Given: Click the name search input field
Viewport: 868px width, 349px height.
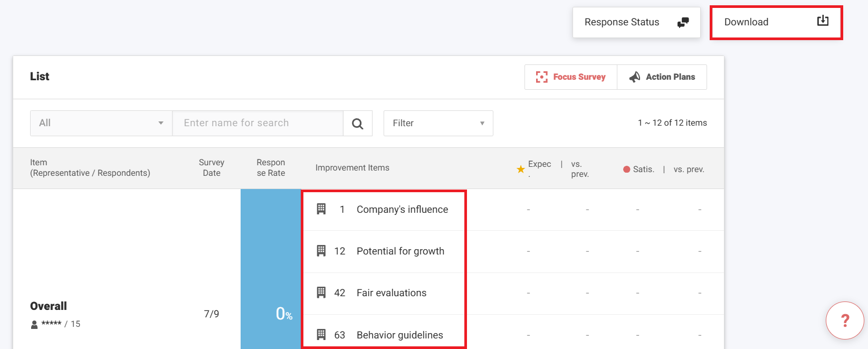Looking at the screenshot, I should (x=257, y=123).
